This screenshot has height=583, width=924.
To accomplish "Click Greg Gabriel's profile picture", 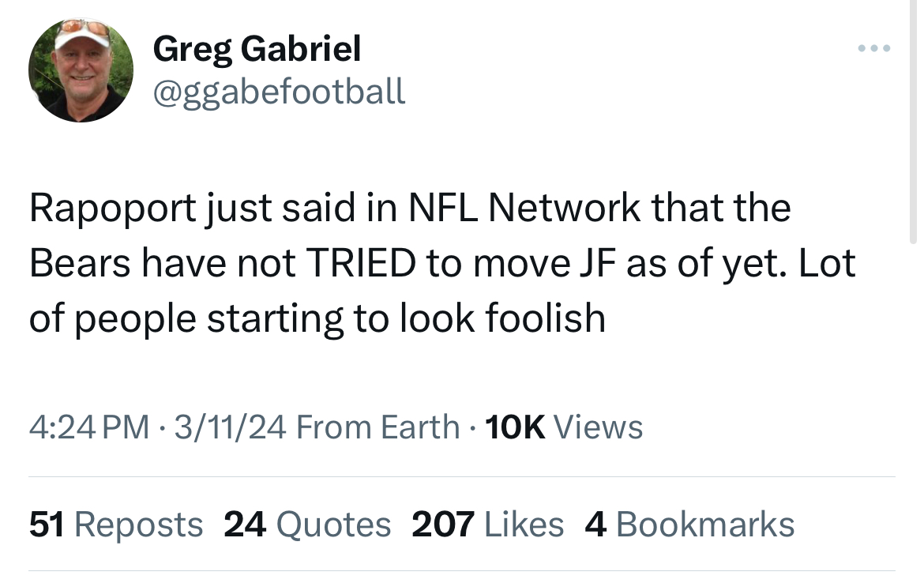I will [81, 70].
